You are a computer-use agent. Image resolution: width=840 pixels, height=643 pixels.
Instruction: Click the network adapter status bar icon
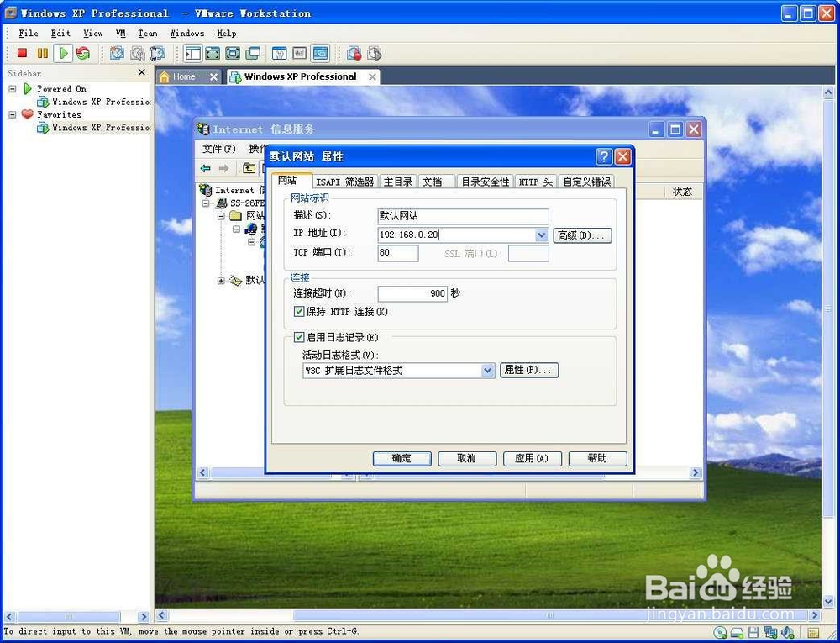click(771, 633)
